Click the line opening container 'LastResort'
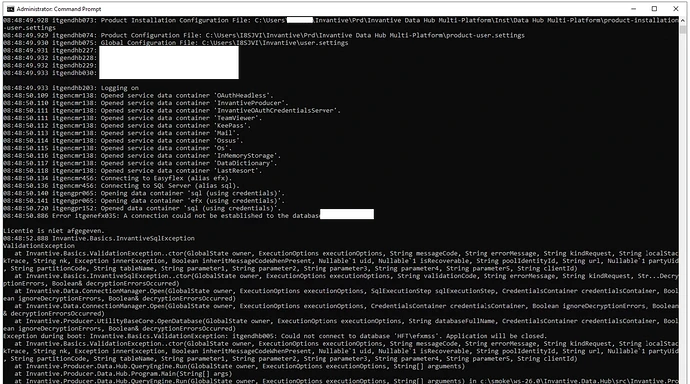This screenshot has width=690, height=384. coord(132,171)
